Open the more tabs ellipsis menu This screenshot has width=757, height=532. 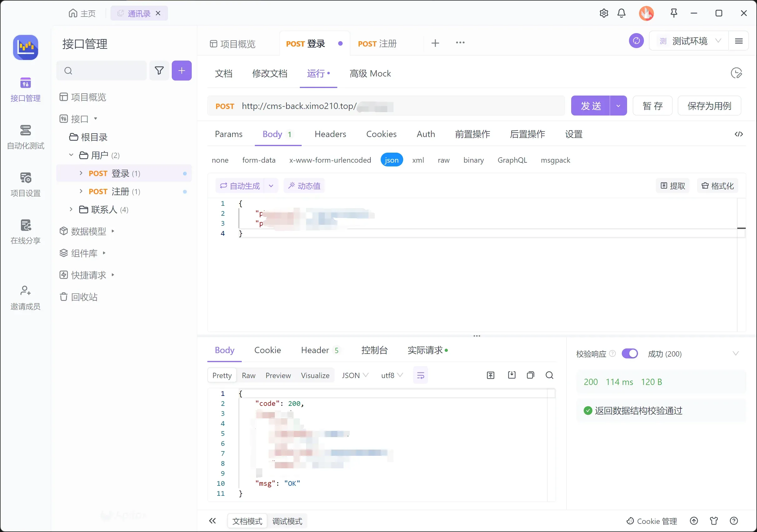pyautogui.click(x=460, y=42)
